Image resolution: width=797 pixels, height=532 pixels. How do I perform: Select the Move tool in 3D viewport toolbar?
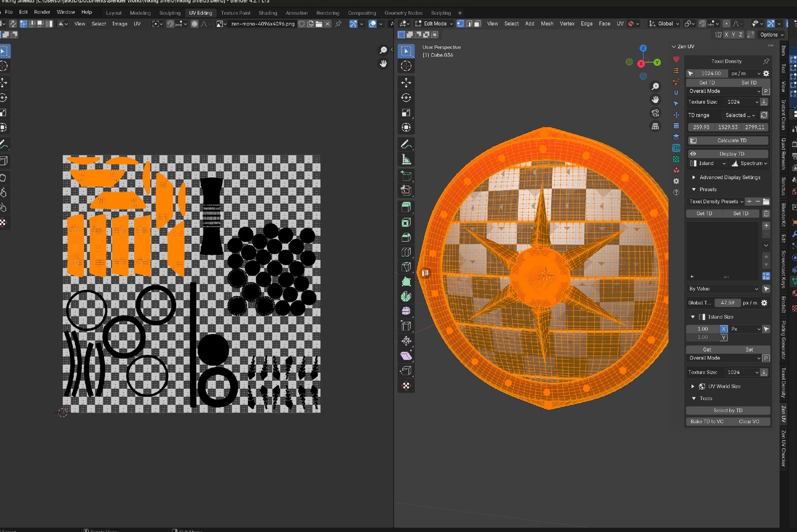406,82
